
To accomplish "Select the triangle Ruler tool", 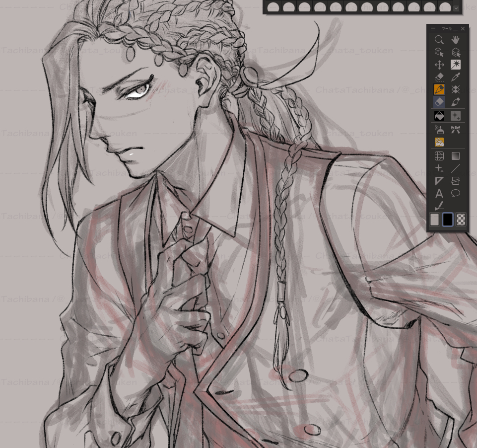I will click(439, 181).
